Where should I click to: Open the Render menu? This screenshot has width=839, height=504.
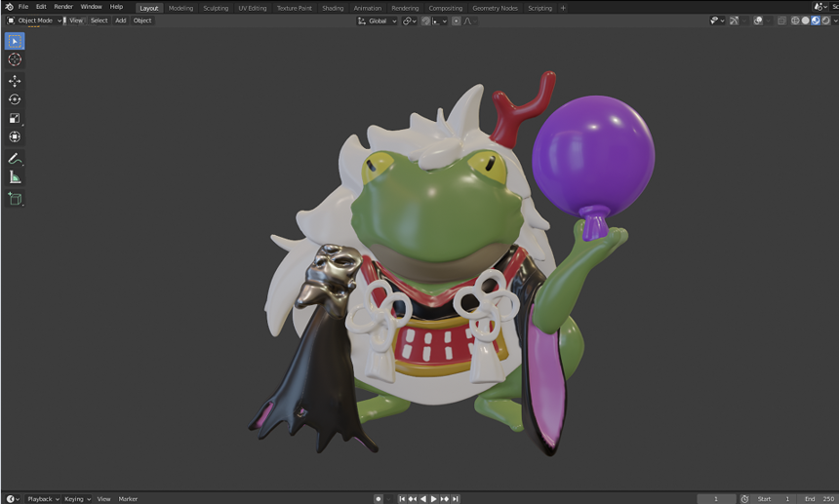pyautogui.click(x=63, y=7)
